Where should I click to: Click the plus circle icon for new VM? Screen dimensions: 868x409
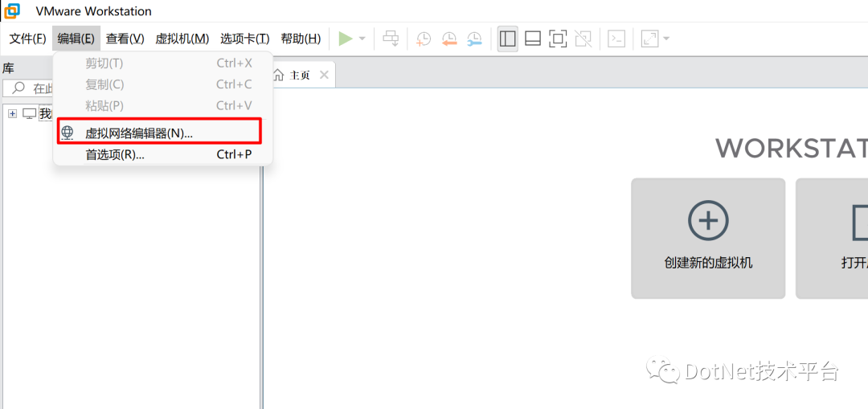[x=708, y=221]
